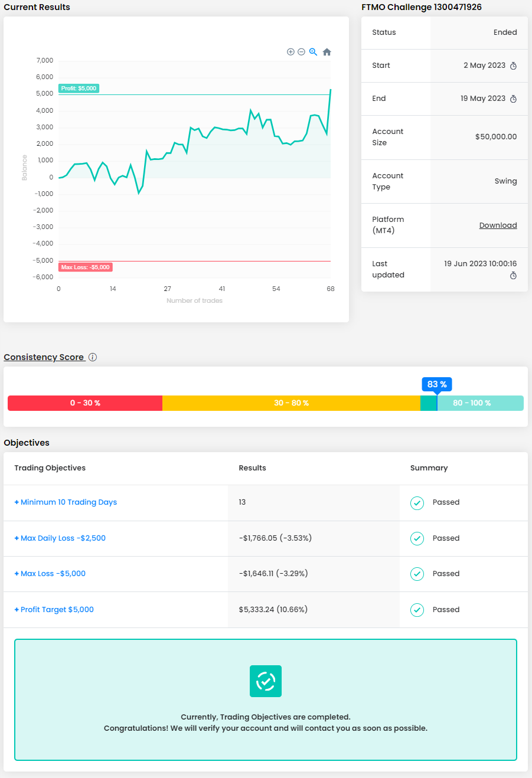
Task: Click the -$1,646.11 (-3.29%) result
Action: 273,574
